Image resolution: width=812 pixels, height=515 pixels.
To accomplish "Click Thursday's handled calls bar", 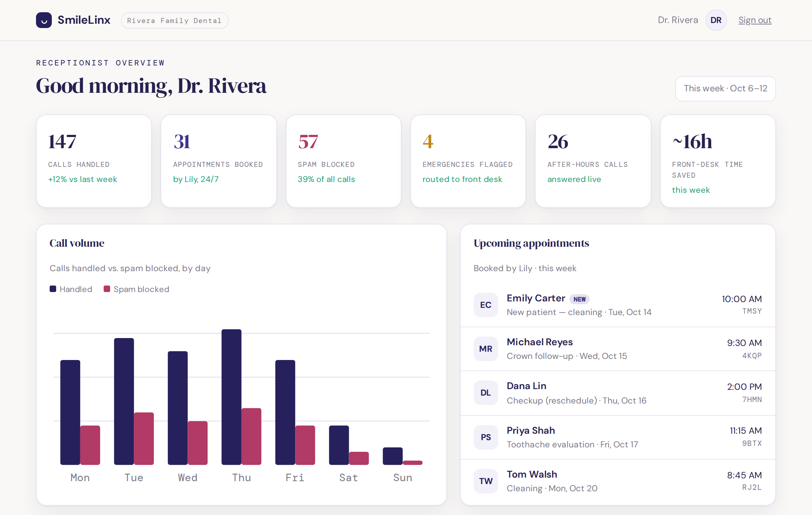I will click(231, 397).
